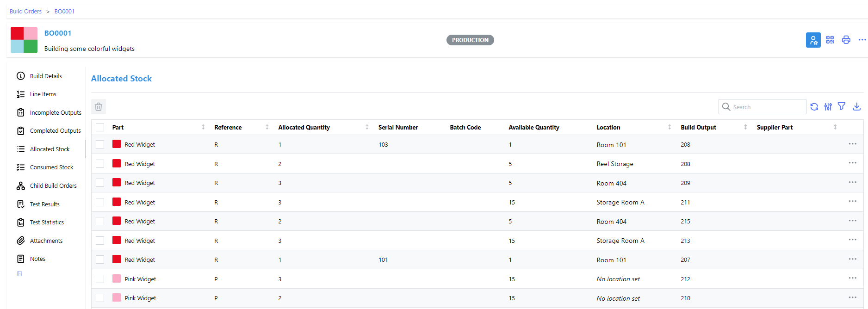
Task: Click the Build Orders breadcrumb link
Action: pos(25,11)
